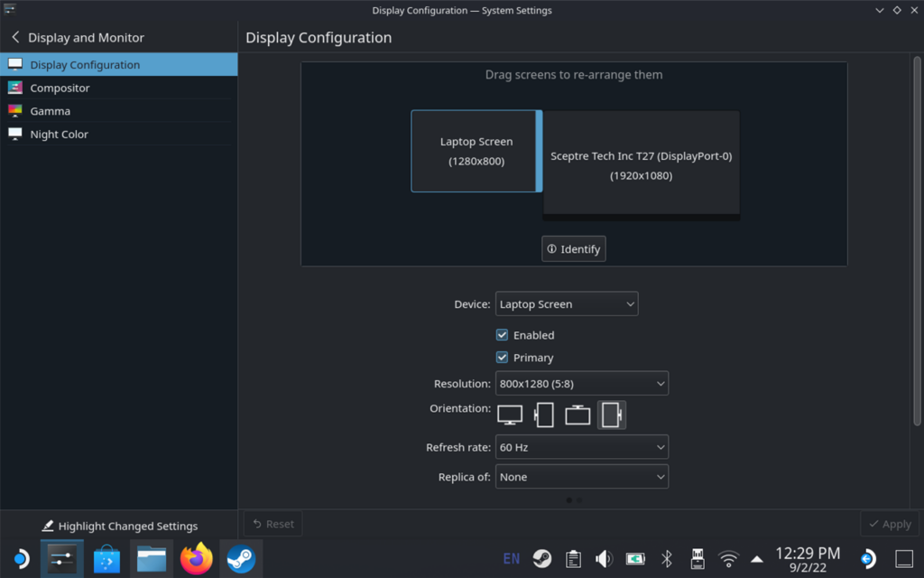Toggle Highlight Changed Settings
Image resolution: width=924 pixels, height=578 pixels.
tap(119, 526)
